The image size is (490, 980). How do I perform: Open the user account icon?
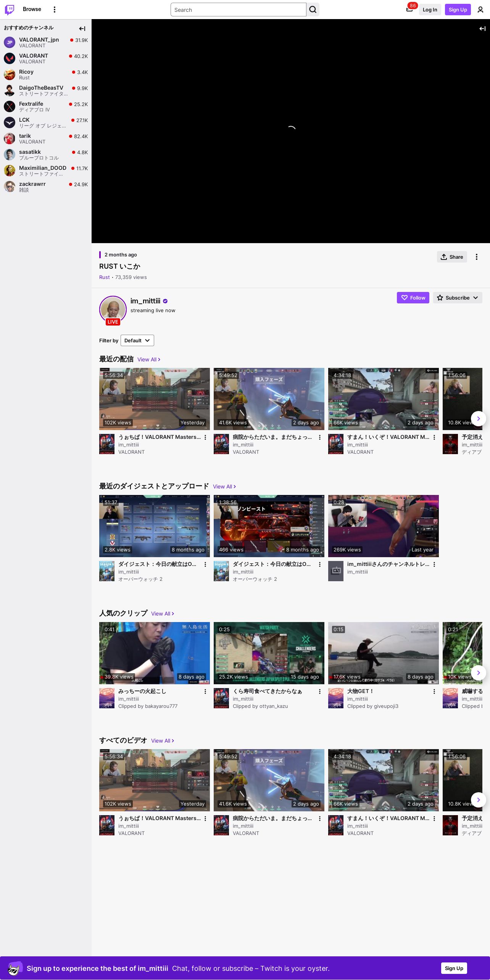click(x=480, y=10)
